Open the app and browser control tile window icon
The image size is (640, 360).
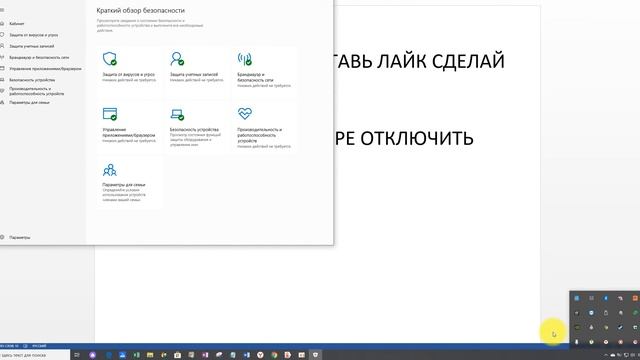click(x=110, y=114)
